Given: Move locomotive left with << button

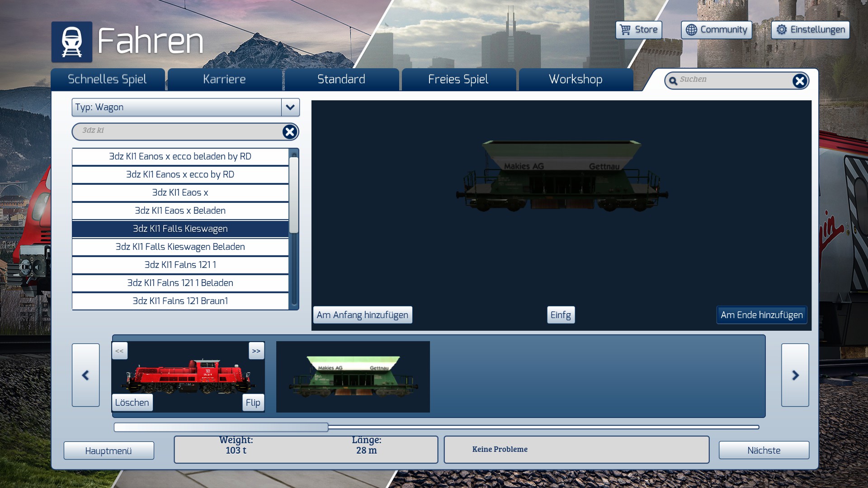Looking at the screenshot, I should 119,351.
